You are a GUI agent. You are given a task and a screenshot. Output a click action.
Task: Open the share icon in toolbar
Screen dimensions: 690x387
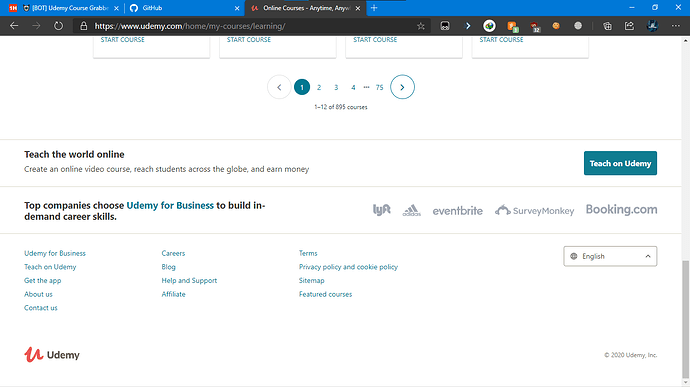pos(629,26)
